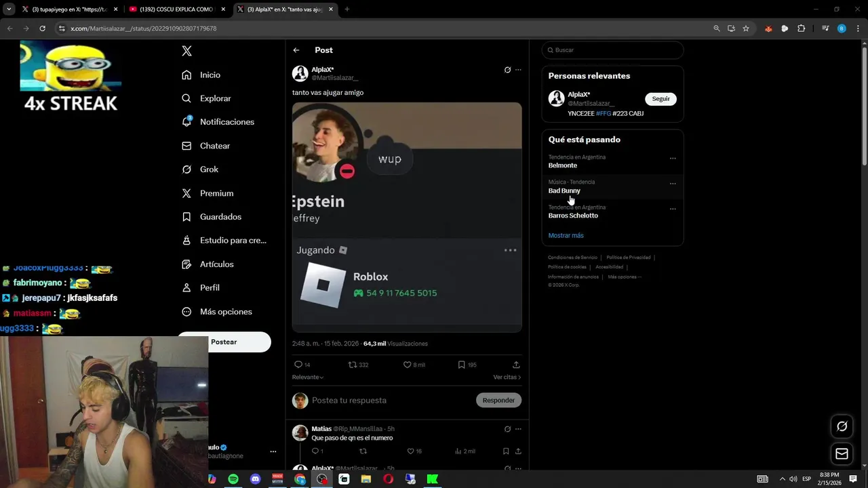Share Matias's comment

point(518,451)
